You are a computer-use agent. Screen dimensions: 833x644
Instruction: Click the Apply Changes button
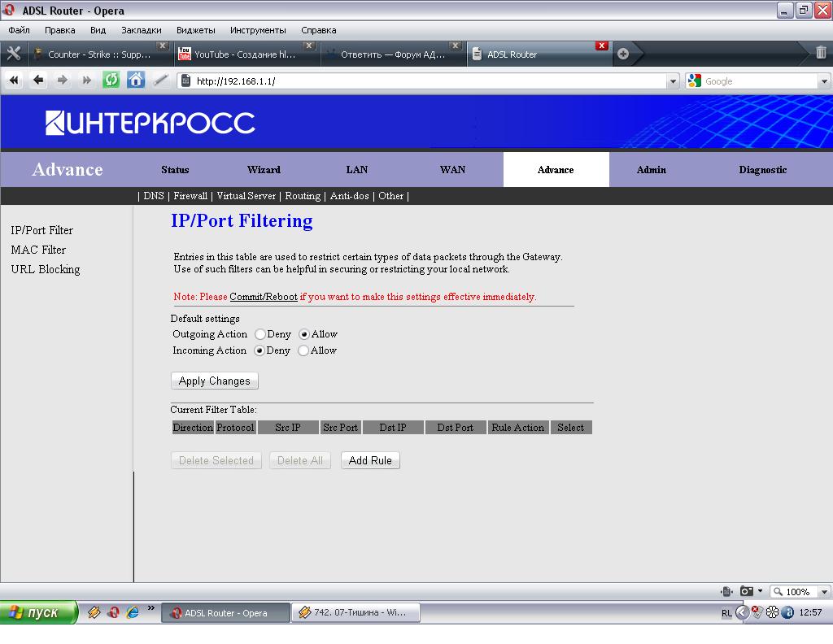point(215,381)
